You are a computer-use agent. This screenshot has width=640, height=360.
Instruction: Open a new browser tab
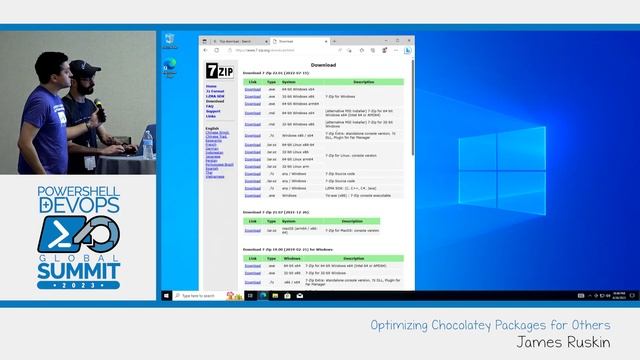334,41
